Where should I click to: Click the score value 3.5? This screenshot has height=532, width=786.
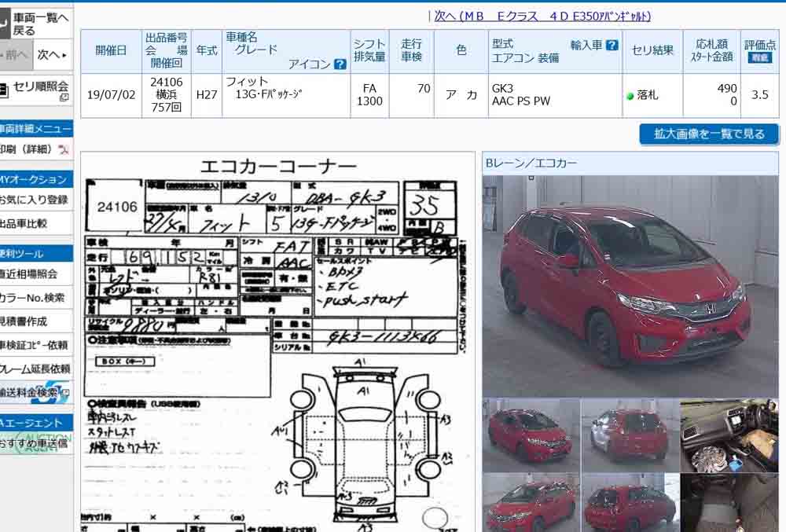pyautogui.click(x=760, y=95)
